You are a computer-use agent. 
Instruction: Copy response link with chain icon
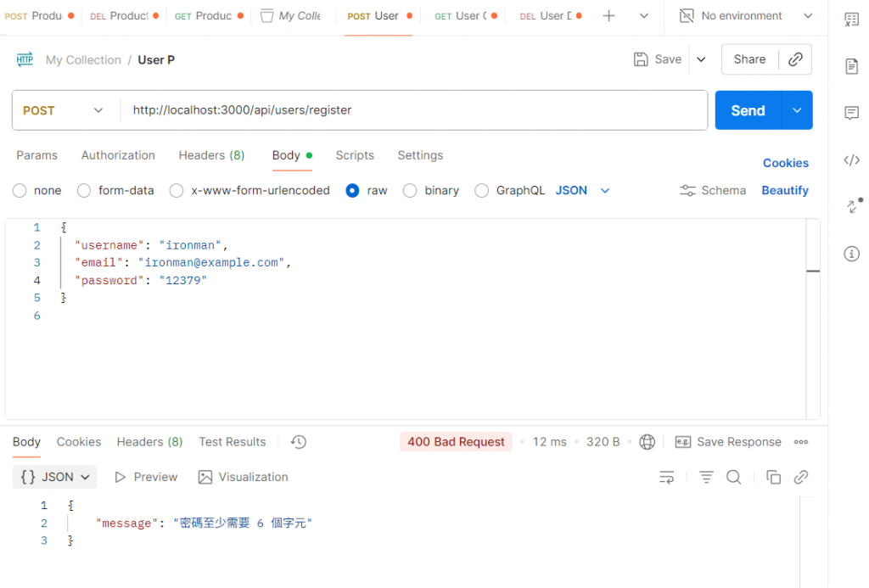click(x=801, y=477)
